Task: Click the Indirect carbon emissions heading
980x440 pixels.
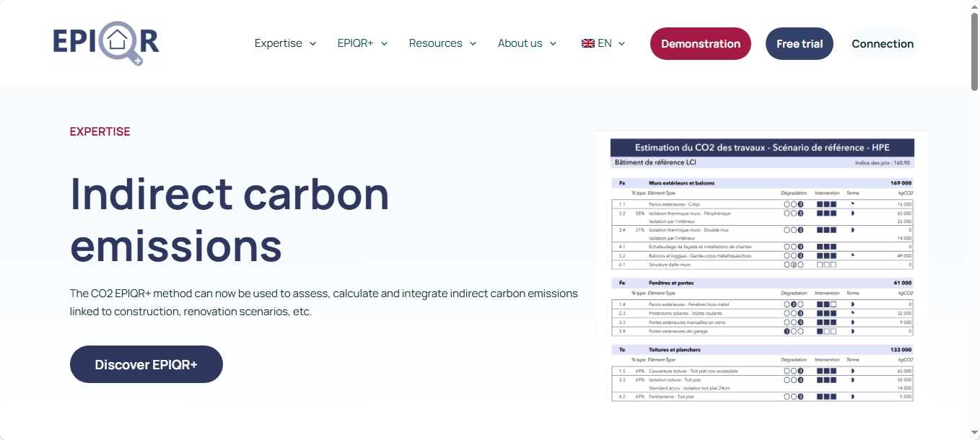Action: 229,219
